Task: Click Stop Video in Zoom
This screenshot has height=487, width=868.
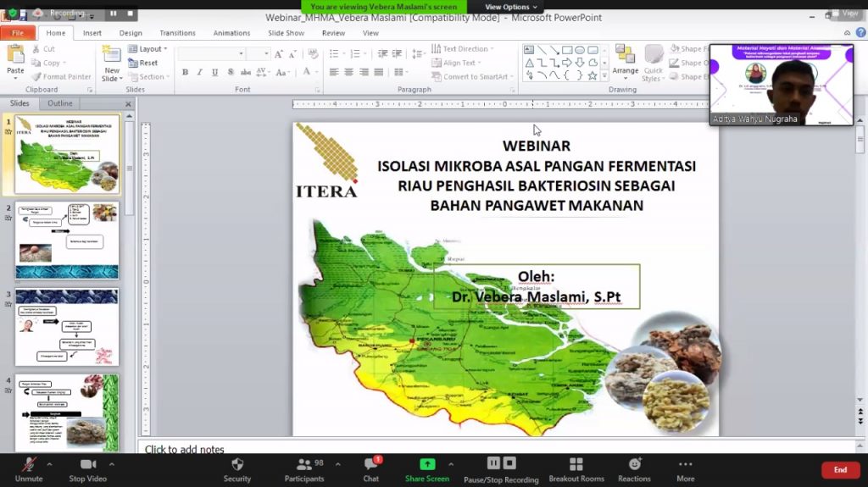Action: point(87,470)
